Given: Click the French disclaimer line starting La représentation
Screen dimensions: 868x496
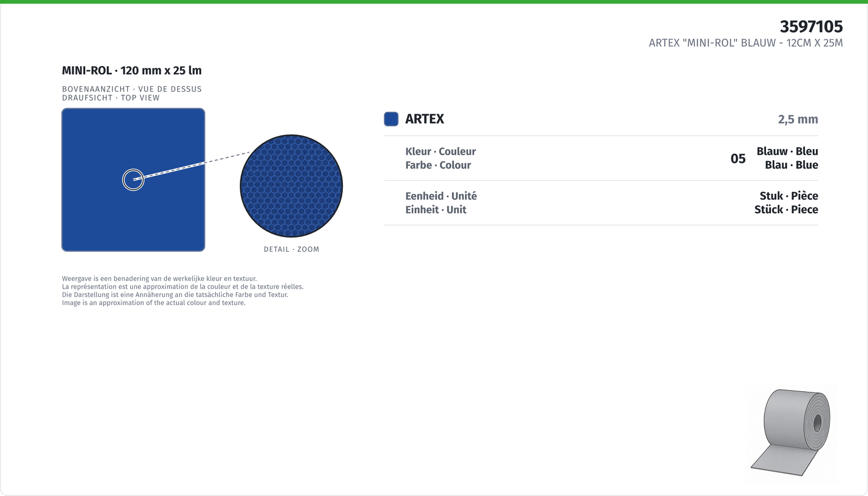Looking at the screenshot, I should pos(183,287).
